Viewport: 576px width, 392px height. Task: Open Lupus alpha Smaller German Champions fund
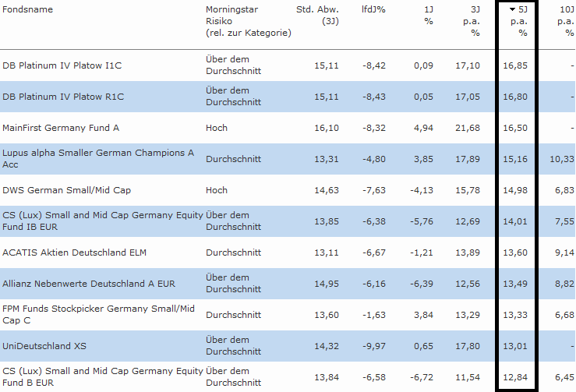pos(97,154)
